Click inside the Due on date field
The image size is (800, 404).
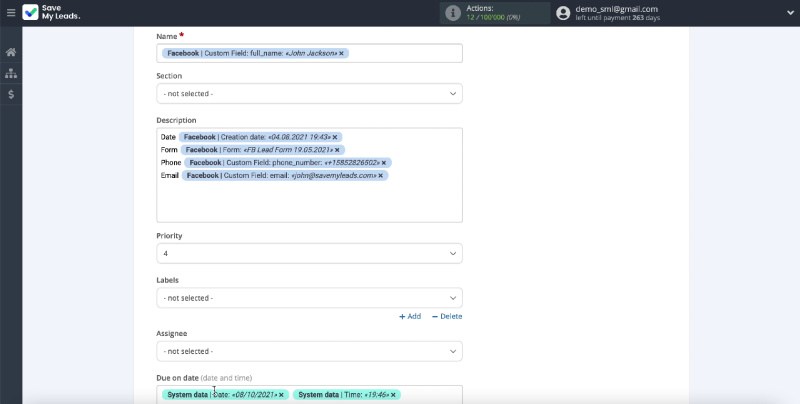point(309,395)
